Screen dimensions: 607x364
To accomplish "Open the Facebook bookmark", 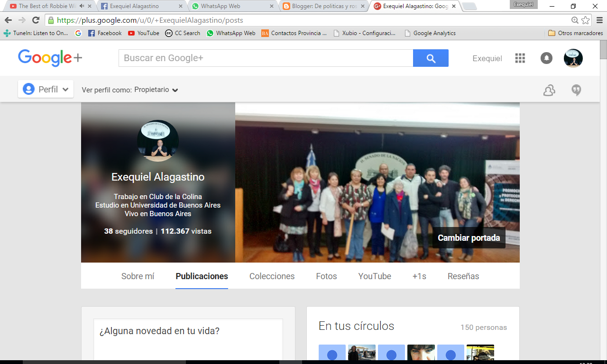I will point(105,33).
